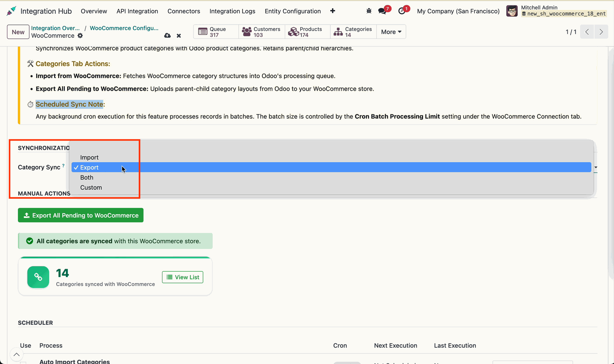Click the page vertical scrollbar
The height and width of the screenshot is (364, 614).
[x=611, y=163]
